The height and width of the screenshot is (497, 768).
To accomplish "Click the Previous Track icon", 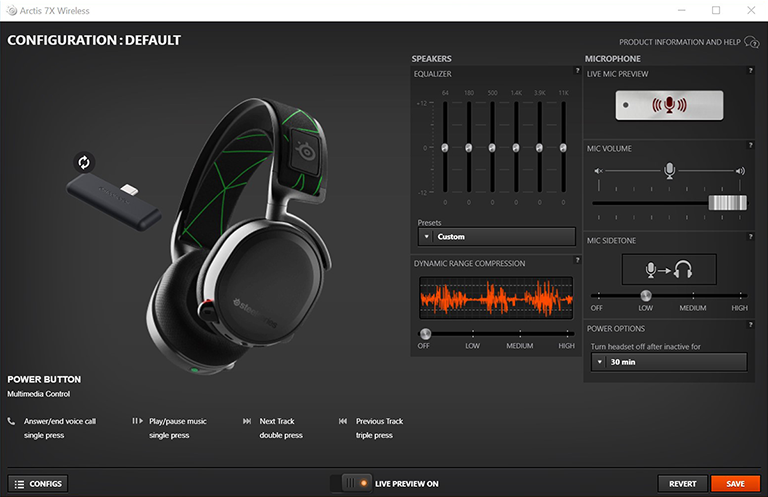I will click(343, 421).
